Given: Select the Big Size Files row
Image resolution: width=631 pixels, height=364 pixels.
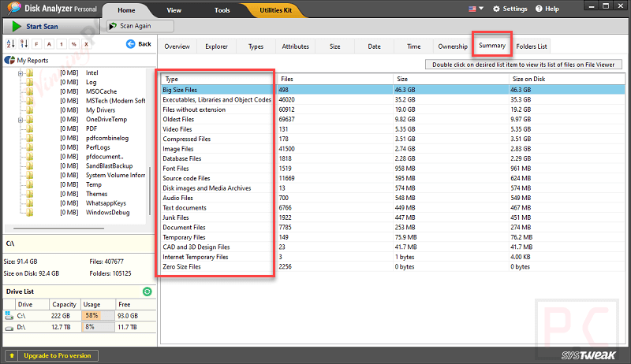Looking at the screenshot, I should 393,90.
